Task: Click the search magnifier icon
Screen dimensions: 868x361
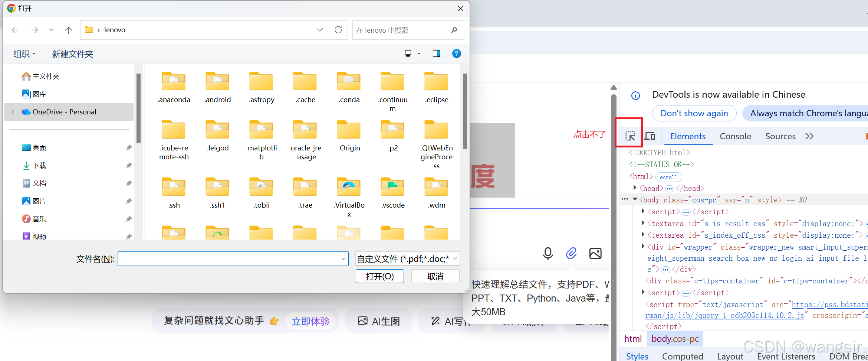Action: 454,30
